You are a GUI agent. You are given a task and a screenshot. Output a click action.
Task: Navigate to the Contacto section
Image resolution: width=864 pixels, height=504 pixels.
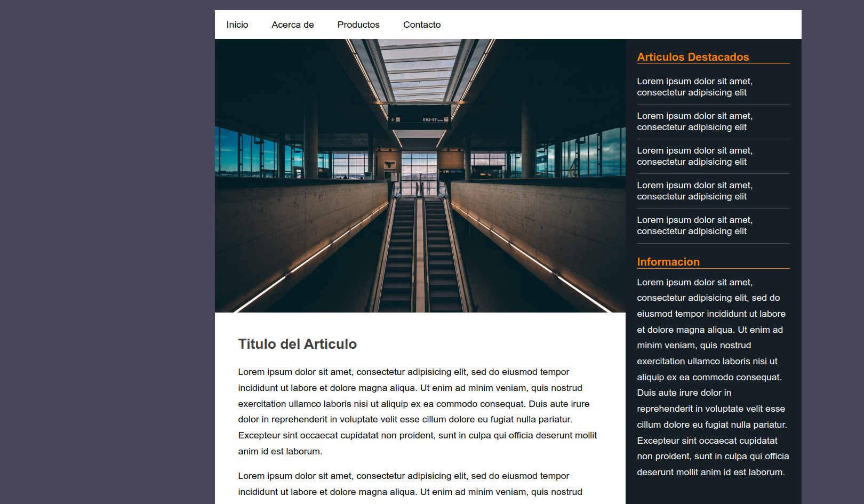click(x=421, y=25)
